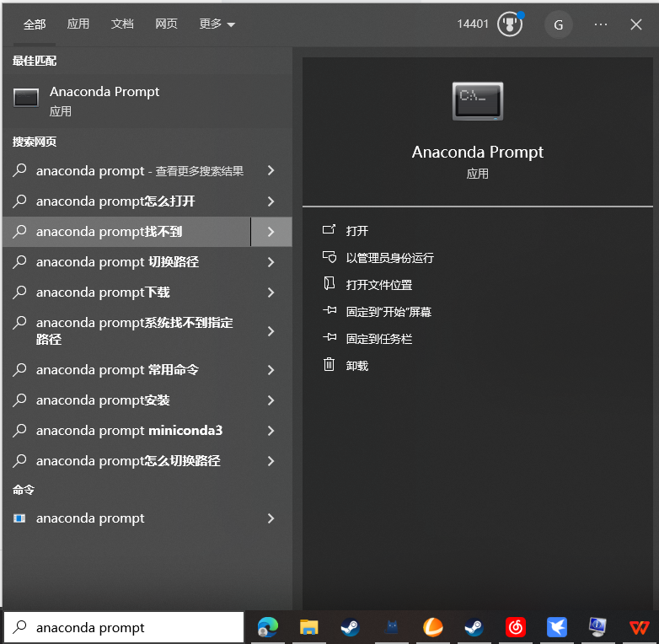This screenshot has width=659, height=644.
Task: Open the Anaconda Prompt best match result
Action: 147,101
